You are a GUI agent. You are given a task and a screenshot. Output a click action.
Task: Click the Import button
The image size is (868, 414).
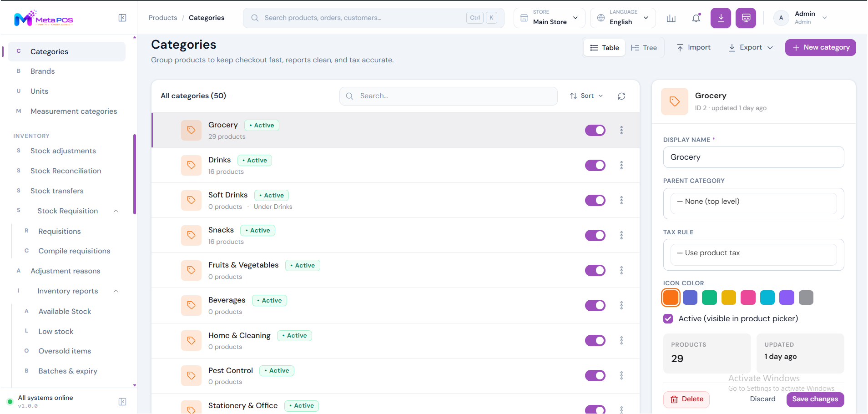coord(693,47)
